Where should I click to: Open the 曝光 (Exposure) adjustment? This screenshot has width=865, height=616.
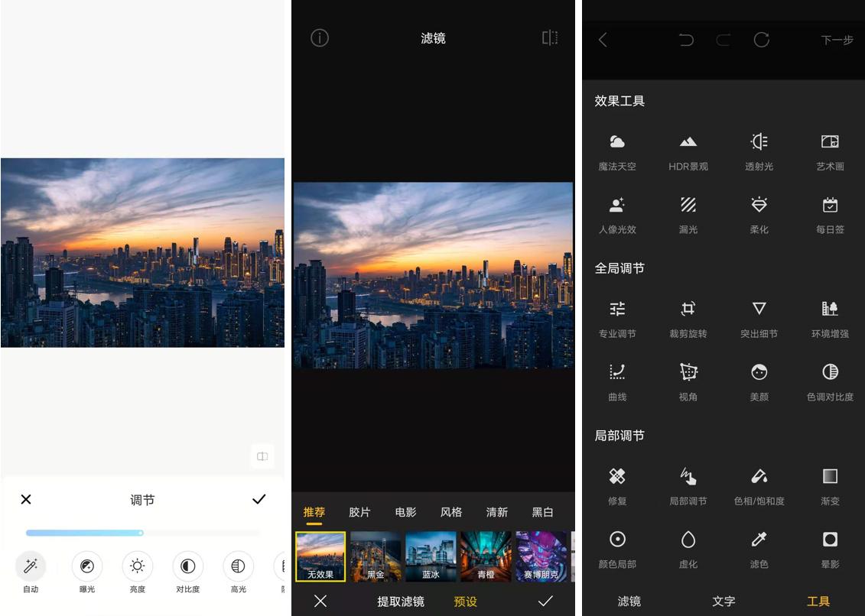tap(86, 573)
